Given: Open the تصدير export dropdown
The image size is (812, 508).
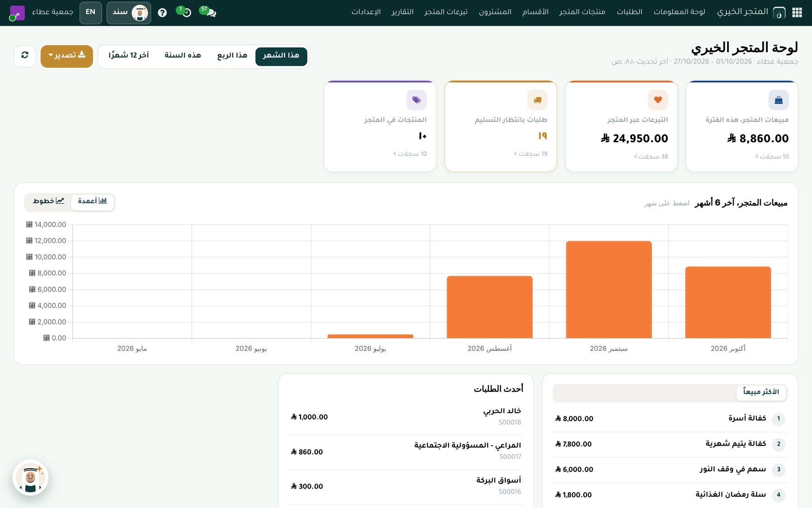Looking at the screenshot, I should pyautogui.click(x=67, y=56).
